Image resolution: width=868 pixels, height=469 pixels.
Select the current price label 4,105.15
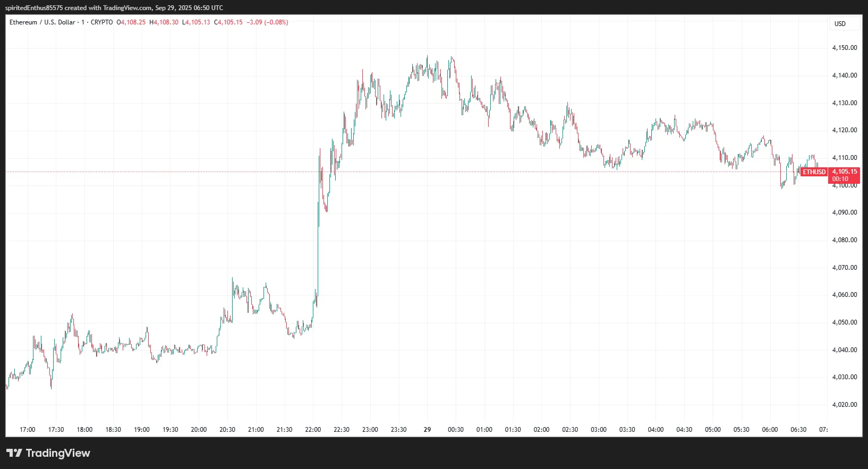click(x=844, y=172)
